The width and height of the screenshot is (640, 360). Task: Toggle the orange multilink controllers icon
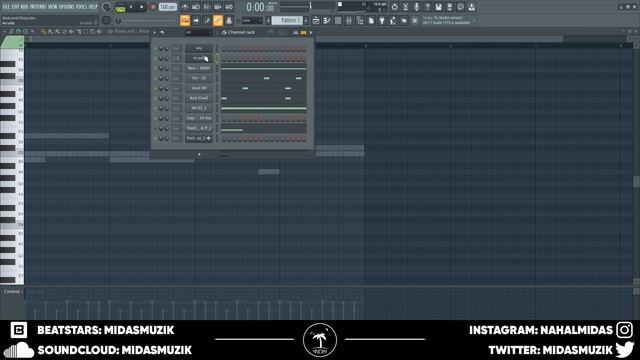[218, 20]
